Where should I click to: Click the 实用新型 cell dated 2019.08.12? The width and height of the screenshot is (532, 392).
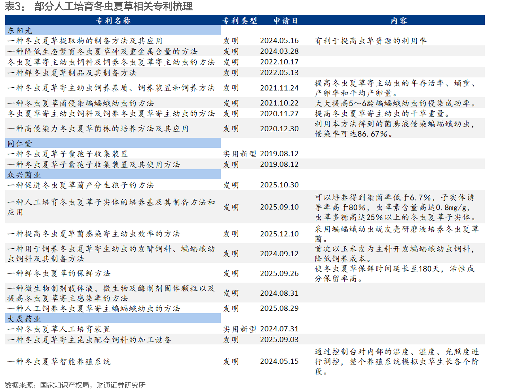click(239, 154)
